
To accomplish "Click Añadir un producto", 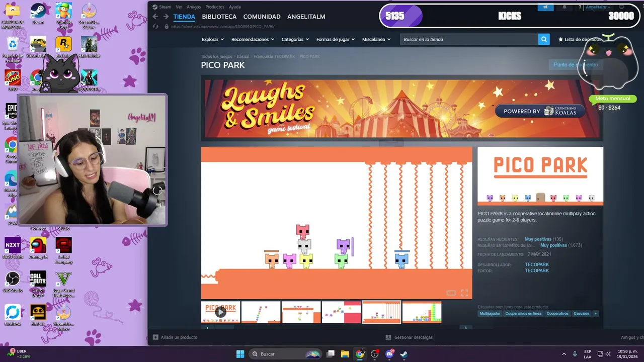I will [x=175, y=337].
